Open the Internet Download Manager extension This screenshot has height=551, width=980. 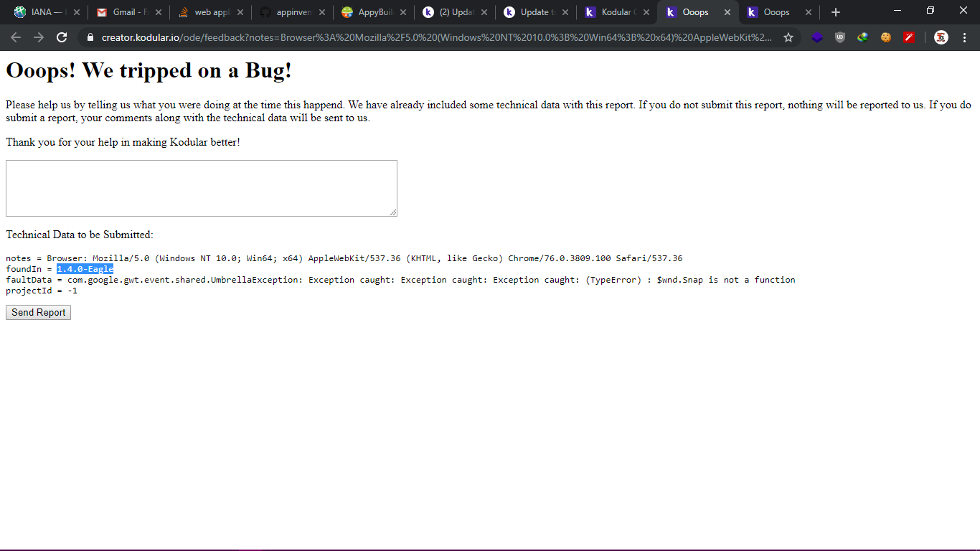(863, 37)
